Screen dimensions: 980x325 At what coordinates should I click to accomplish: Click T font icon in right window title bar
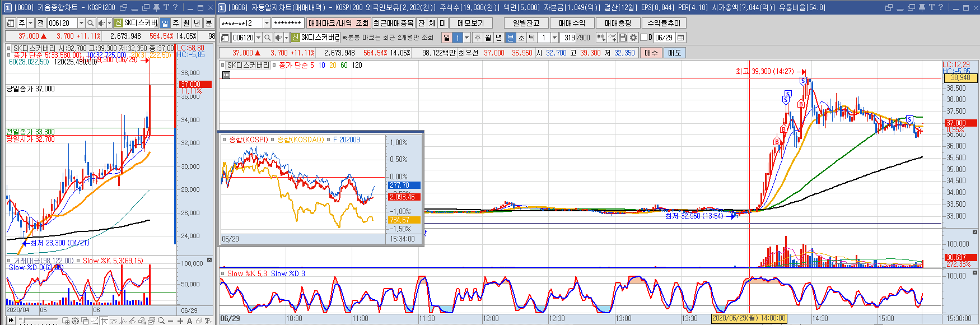tap(931, 7)
